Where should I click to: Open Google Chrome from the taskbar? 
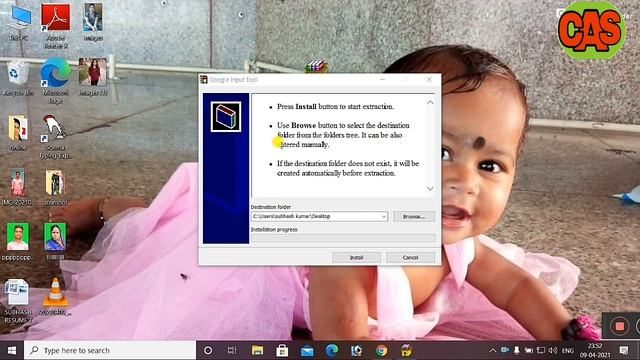381,350
